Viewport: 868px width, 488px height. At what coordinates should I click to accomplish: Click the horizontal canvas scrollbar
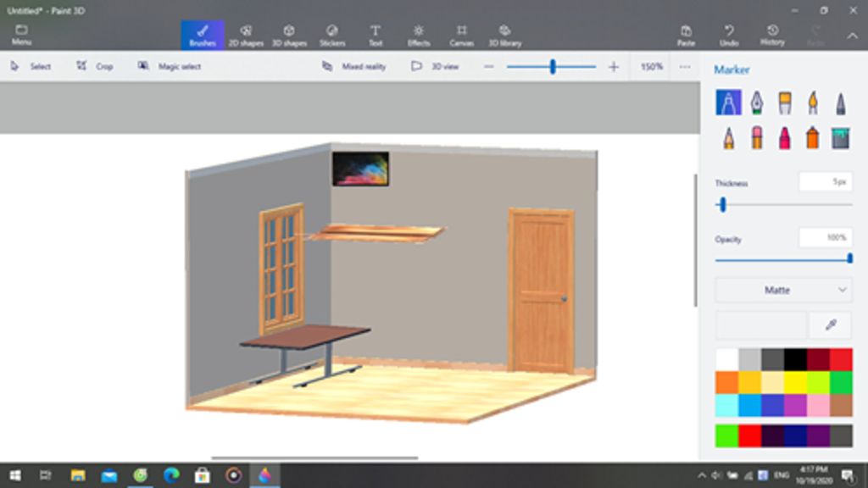pyautogui.click(x=314, y=458)
